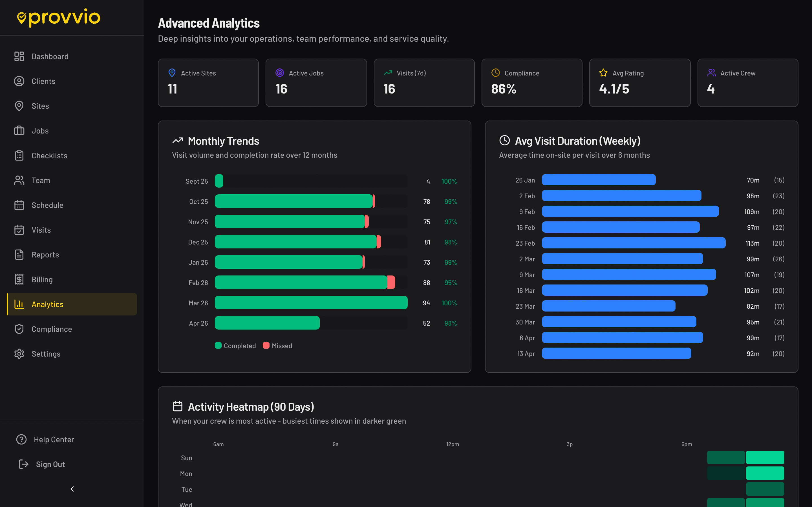Image resolution: width=812 pixels, height=507 pixels.
Task: Select the Checklists clipboard icon
Action: point(19,155)
